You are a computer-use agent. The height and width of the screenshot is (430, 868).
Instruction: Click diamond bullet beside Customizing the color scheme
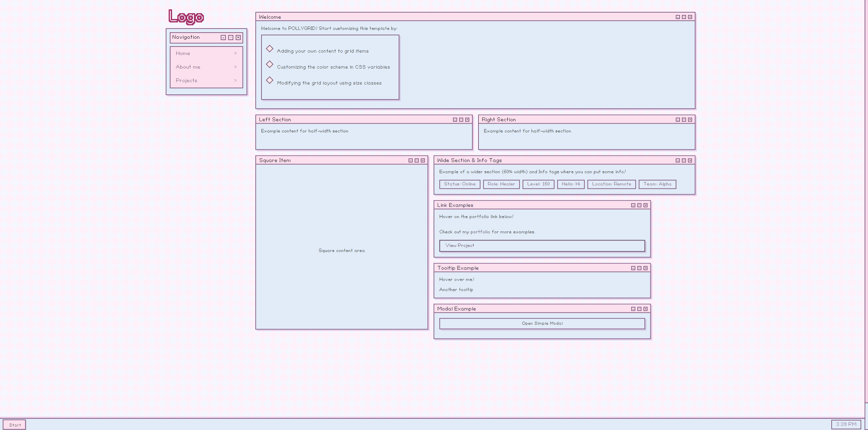(x=270, y=64)
